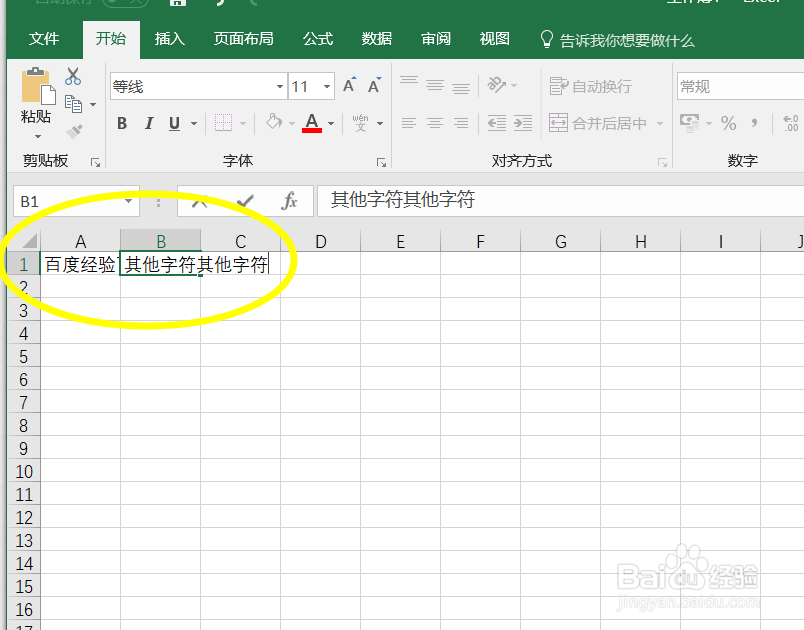
Task: Open the font name dropdown
Action: click(281, 86)
